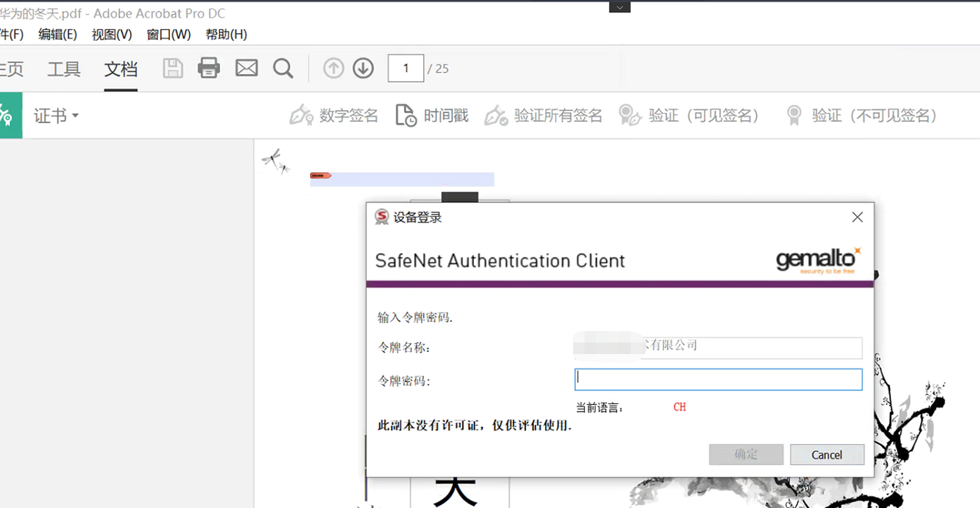Image resolution: width=980 pixels, height=508 pixels.
Task: Click the red tag annotation in document
Action: (320, 175)
